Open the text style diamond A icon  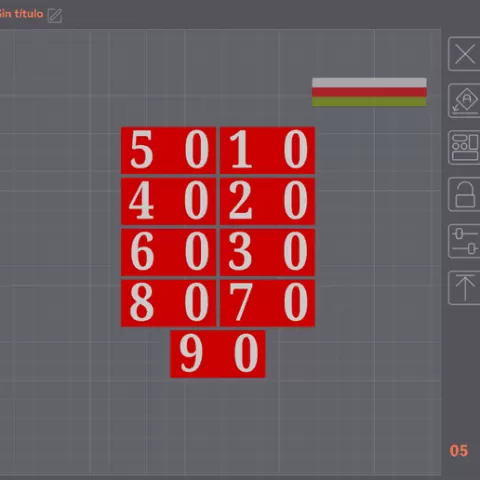(464, 101)
